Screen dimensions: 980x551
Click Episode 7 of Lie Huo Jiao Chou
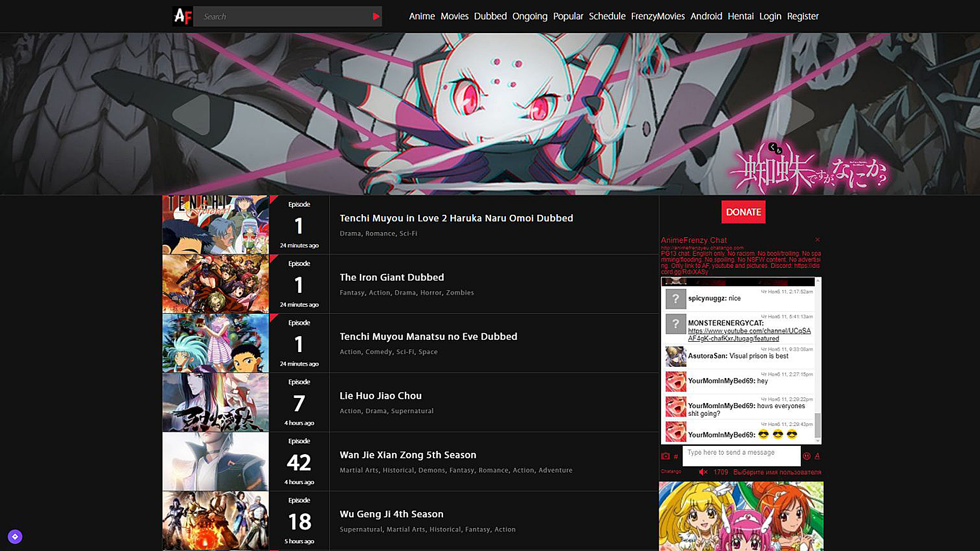(299, 402)
